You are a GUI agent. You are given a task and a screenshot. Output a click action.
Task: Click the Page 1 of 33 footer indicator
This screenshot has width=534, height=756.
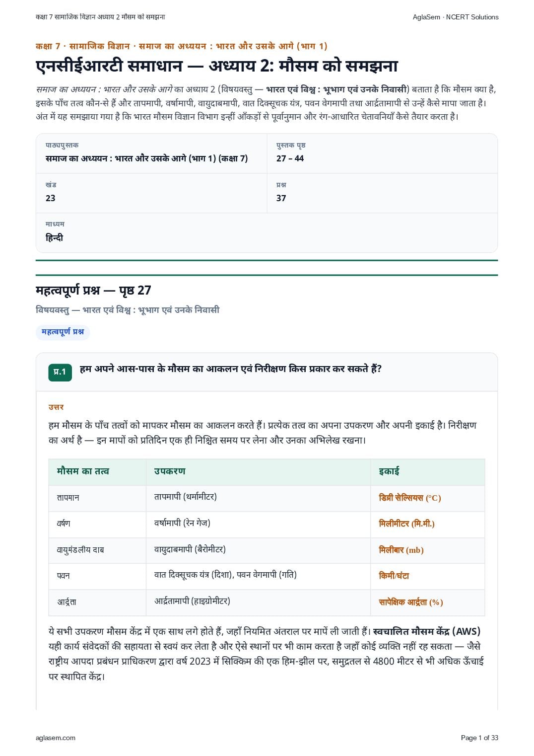click(479, 738)
